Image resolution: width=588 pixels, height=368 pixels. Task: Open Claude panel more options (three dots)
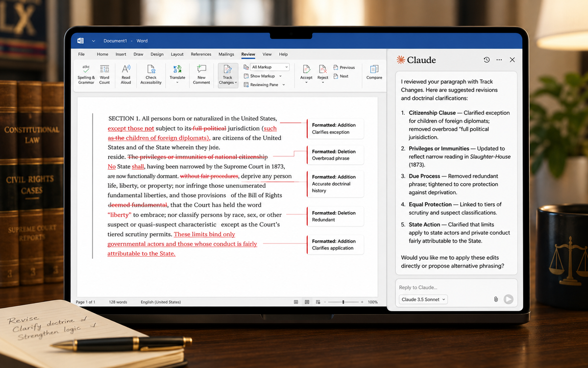pyautogui.click(x=499, y=60)
